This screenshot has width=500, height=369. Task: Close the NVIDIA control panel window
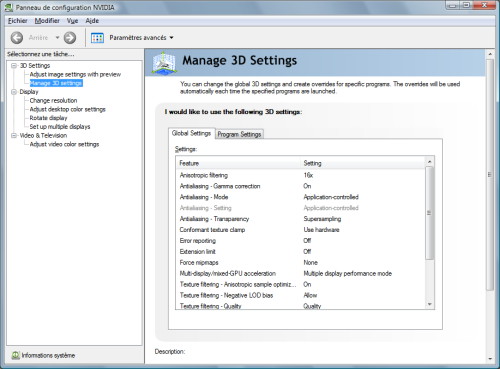(x=484, y=5)
